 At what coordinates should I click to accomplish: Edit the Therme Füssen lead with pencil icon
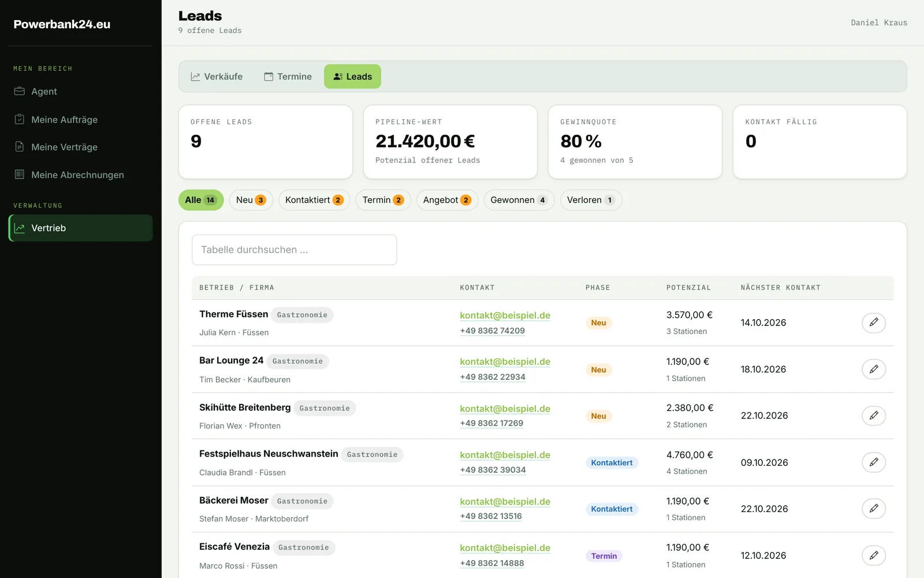[874, 323]
